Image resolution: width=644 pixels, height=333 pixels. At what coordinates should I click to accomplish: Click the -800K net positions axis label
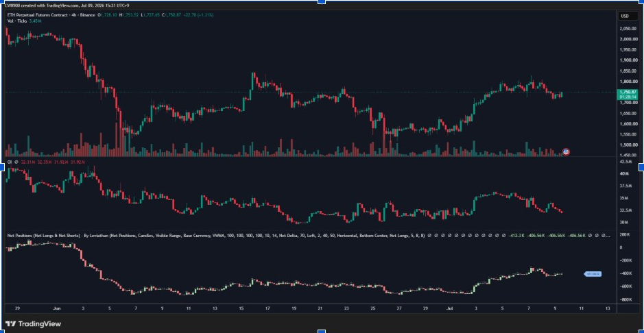(625, 300)
